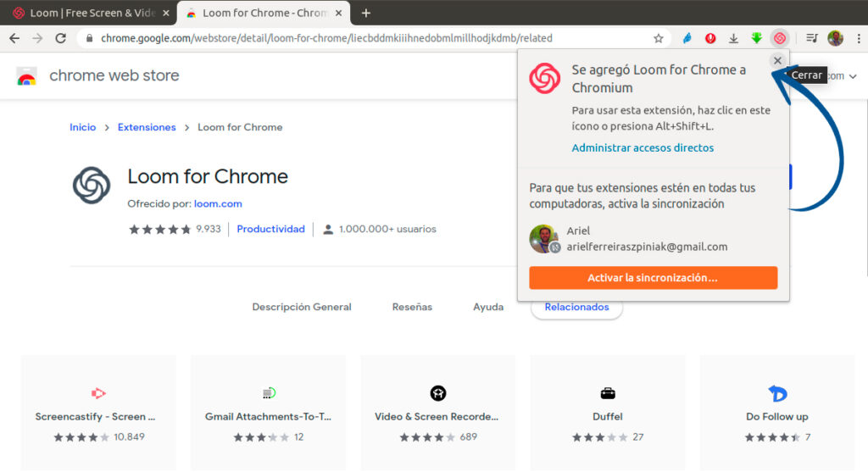Select the Loom for Chrome browser tab
The width and height of the screenshot is (868, 472).
tap(264, 14)
